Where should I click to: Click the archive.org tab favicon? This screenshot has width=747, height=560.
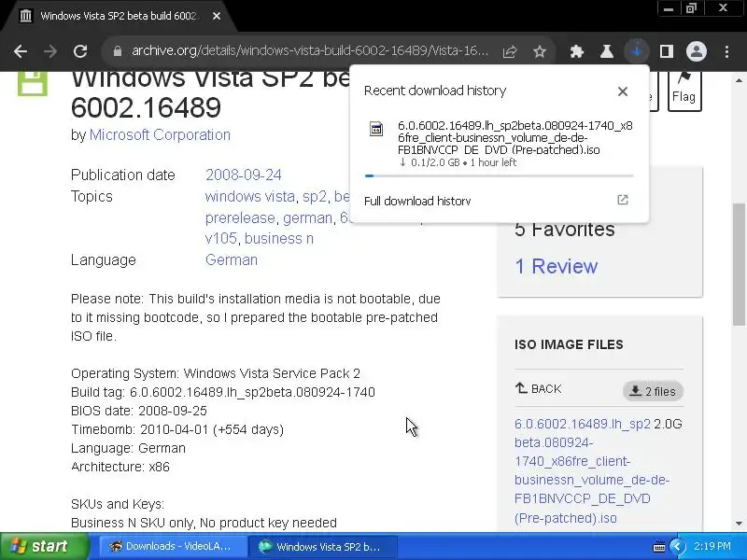pyautogui.click(x=26, y=16)
